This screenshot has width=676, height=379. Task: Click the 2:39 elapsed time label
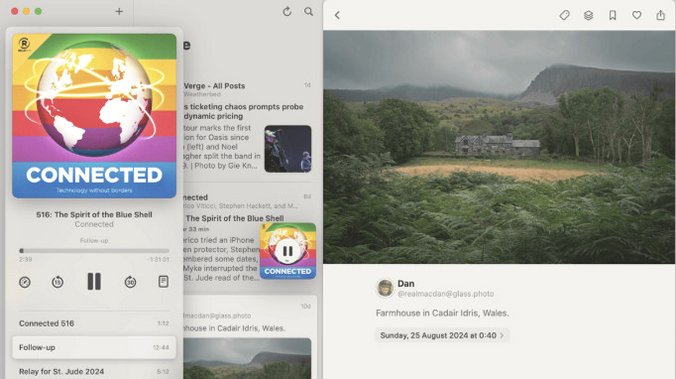point(25,260)
